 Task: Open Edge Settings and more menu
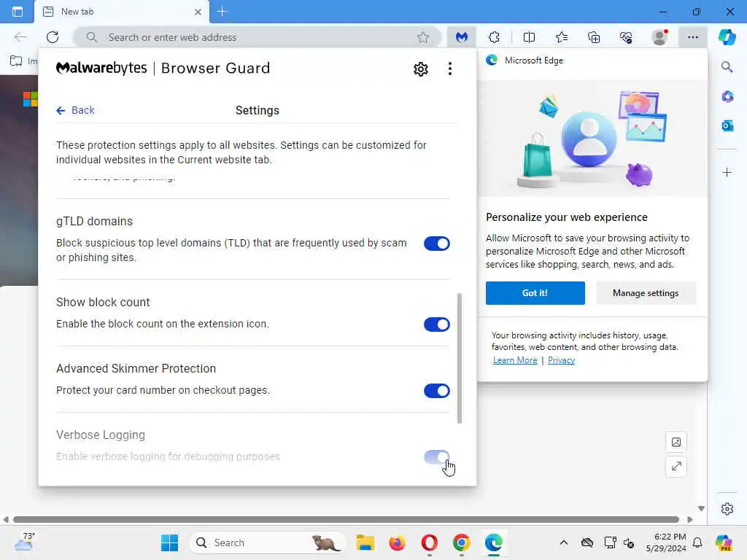click(693, 37)
